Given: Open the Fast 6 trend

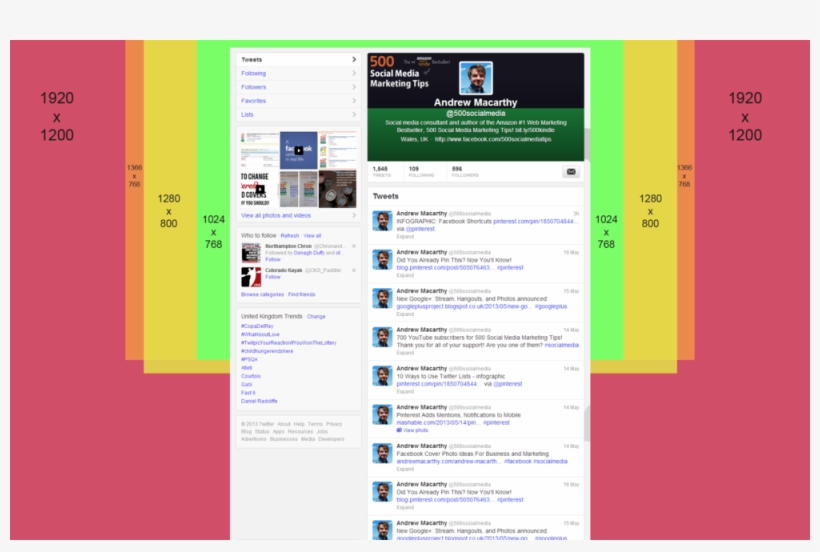Looking at the screenshot, I should point(248,393).
